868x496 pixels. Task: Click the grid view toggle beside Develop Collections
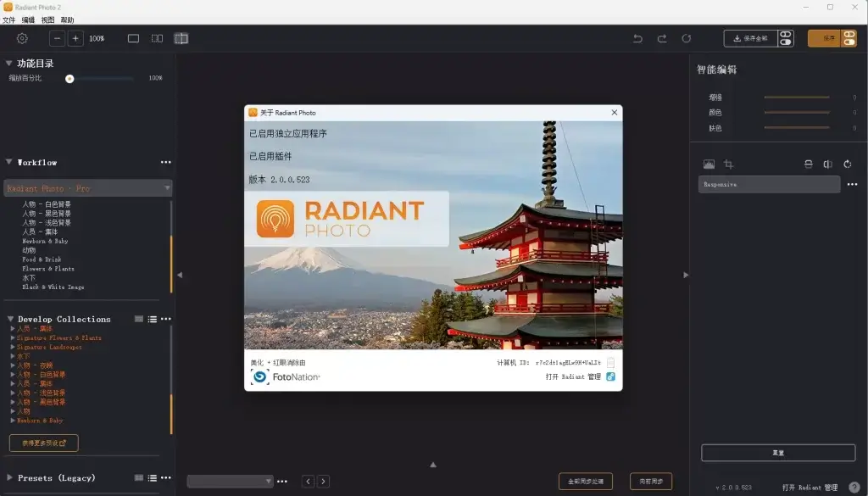click(x=138, y=319)
